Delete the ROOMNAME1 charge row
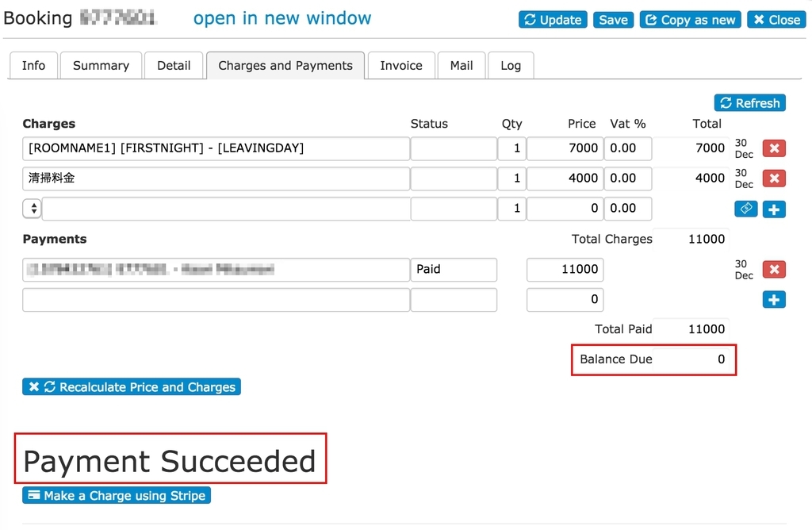Image resolution: width=812 pixels, height=530 pixels. (x=774, y=148)
